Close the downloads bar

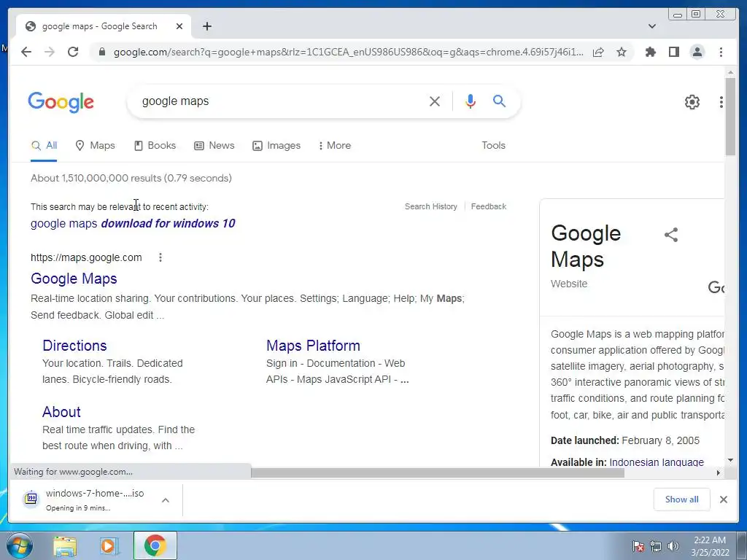click(723, 499)
